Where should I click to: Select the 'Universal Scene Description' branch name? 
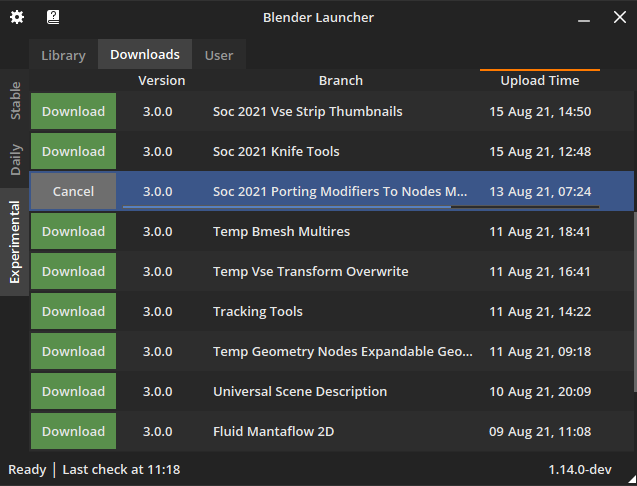[300, 391]
